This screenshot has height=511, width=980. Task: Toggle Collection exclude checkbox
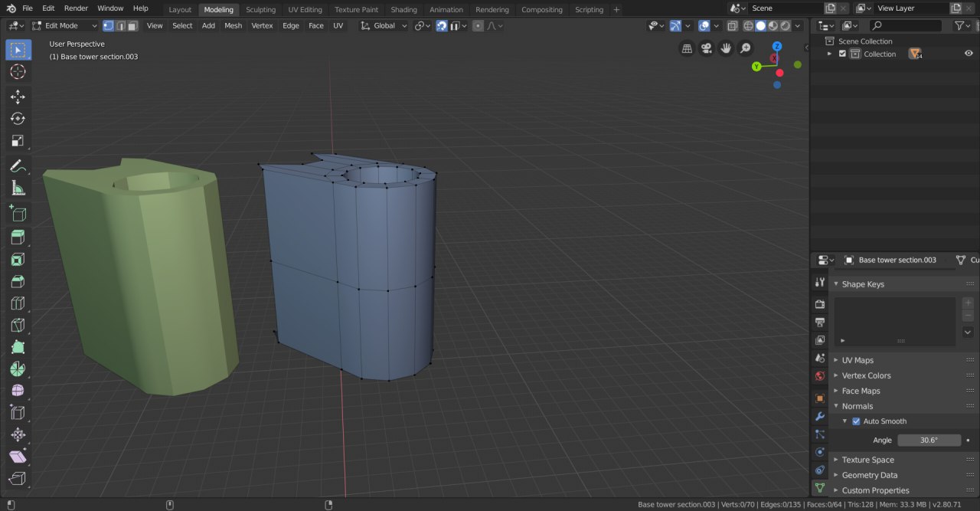click(x=842, y=54)
